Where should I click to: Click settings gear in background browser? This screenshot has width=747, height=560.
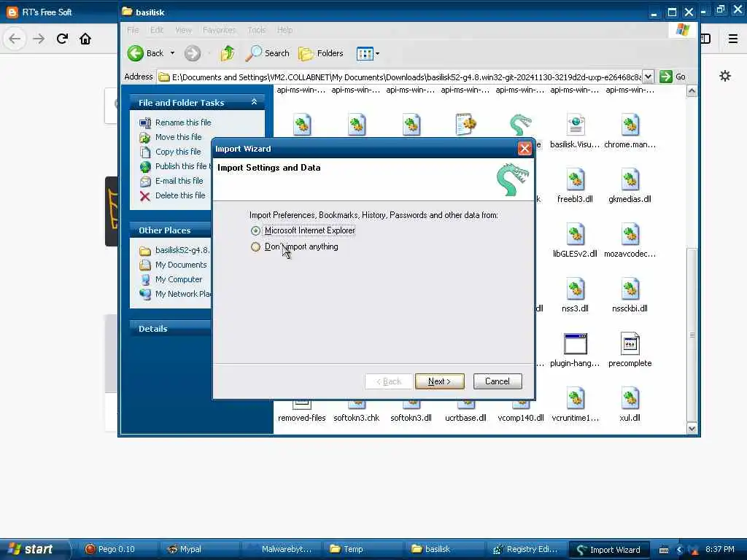pos(725,76)
